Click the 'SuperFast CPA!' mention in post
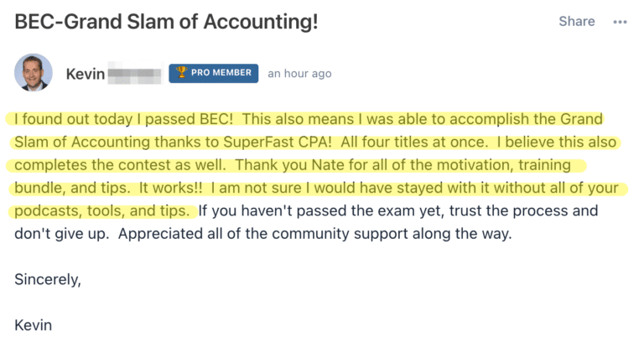The height and width of the screenshot is (337, 644). coord(278,142)
